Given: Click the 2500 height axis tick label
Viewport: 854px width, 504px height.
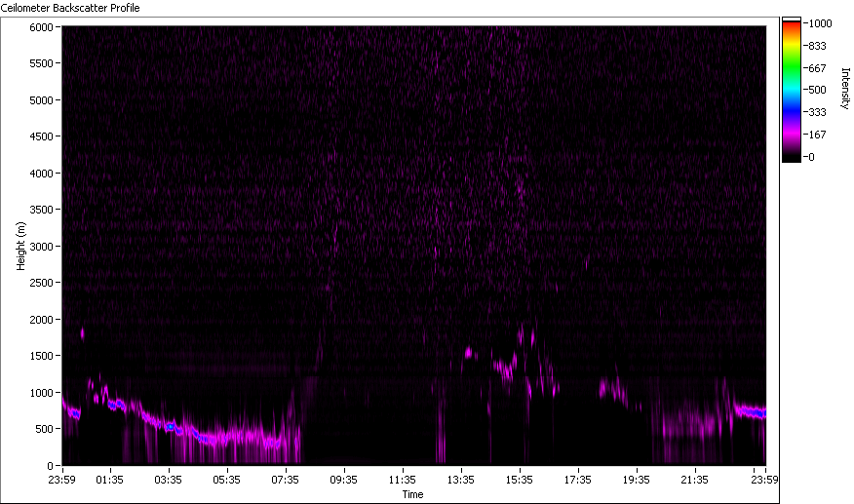Looking at the screenshot, I should tap(41, 283).
